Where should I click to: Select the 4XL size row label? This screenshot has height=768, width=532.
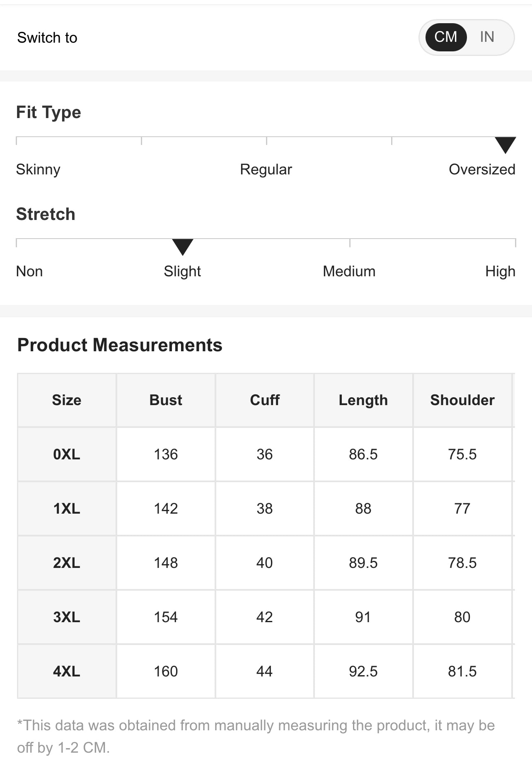tap(66, 671)
